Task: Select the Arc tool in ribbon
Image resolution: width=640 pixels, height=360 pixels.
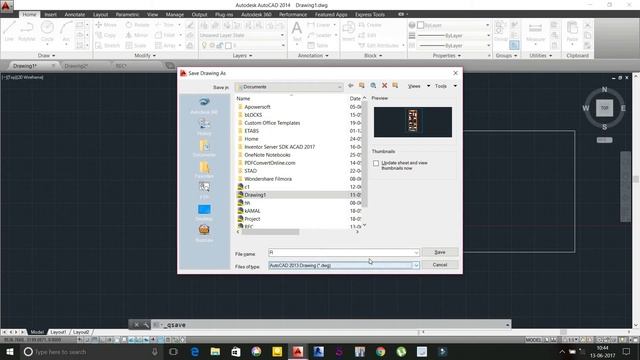Action: [66, 31]
